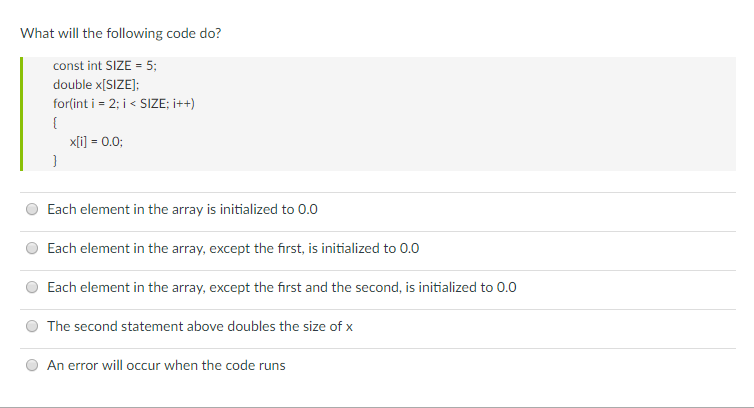The width and height of the screenshot is (754, 408).
Task: Choose the 'An error will occur' radio button
Action: [x=32, y=365]
